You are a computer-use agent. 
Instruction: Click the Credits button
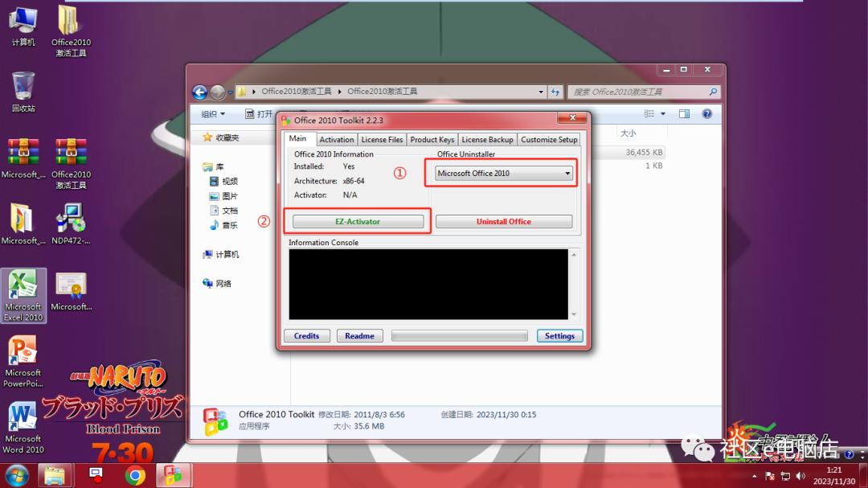[307, 336]
